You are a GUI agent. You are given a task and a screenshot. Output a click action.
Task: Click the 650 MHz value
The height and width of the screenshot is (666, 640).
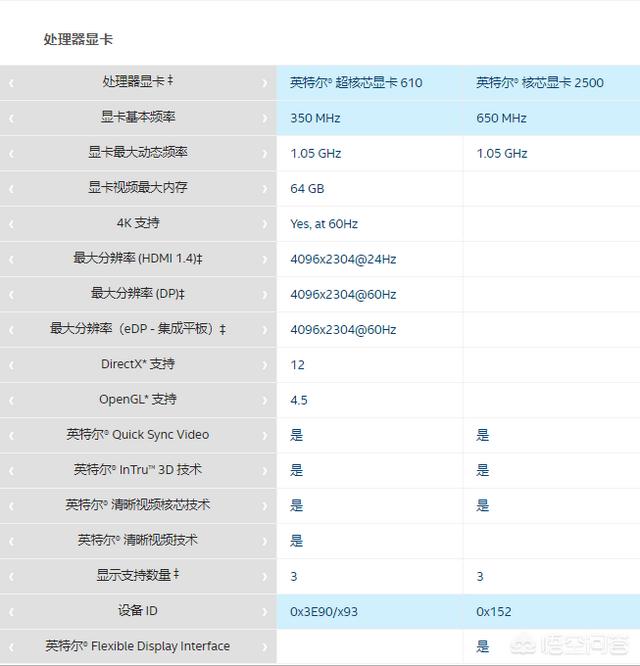pos(501,118)
